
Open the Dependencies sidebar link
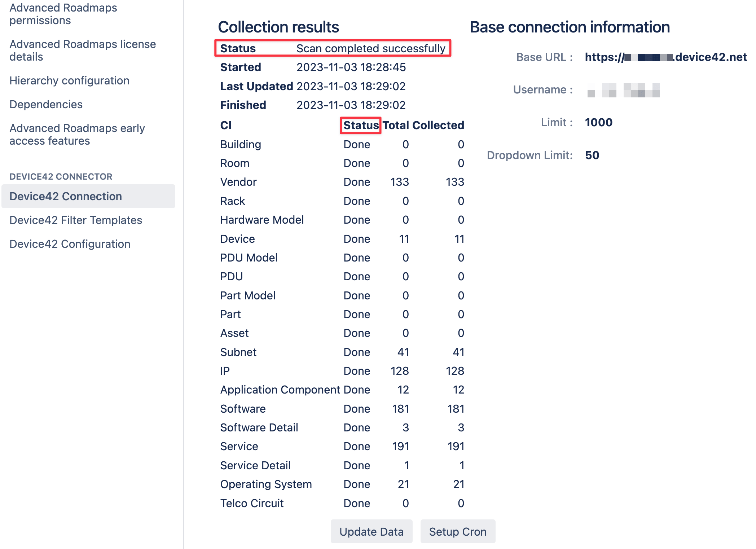pyautogui.click(x=46, y=104)
